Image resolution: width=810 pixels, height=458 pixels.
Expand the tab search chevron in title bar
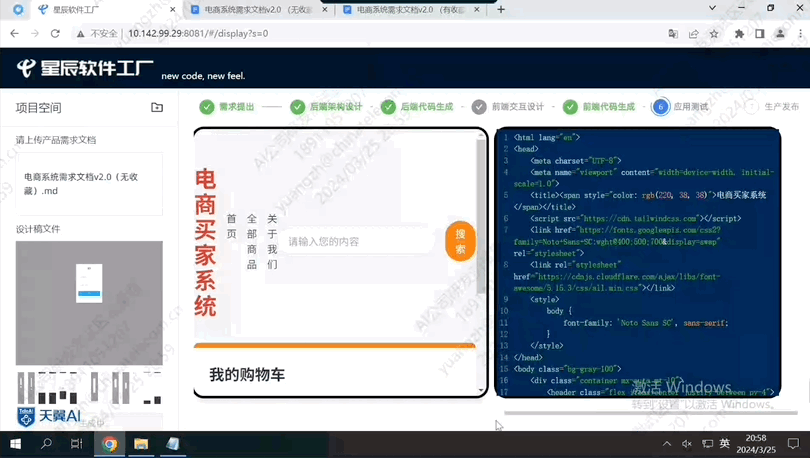(712, 8)
